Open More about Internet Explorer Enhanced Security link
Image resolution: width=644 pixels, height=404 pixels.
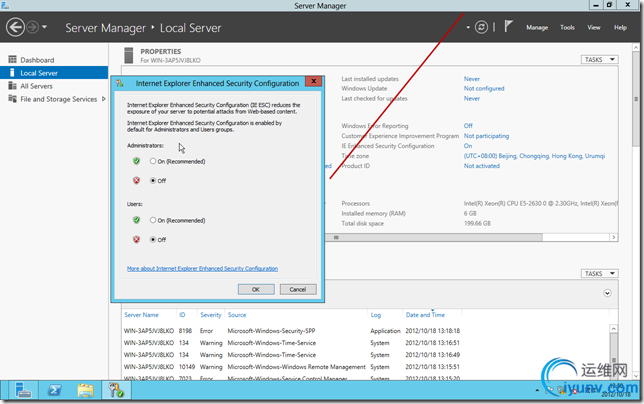coord(202,269)
